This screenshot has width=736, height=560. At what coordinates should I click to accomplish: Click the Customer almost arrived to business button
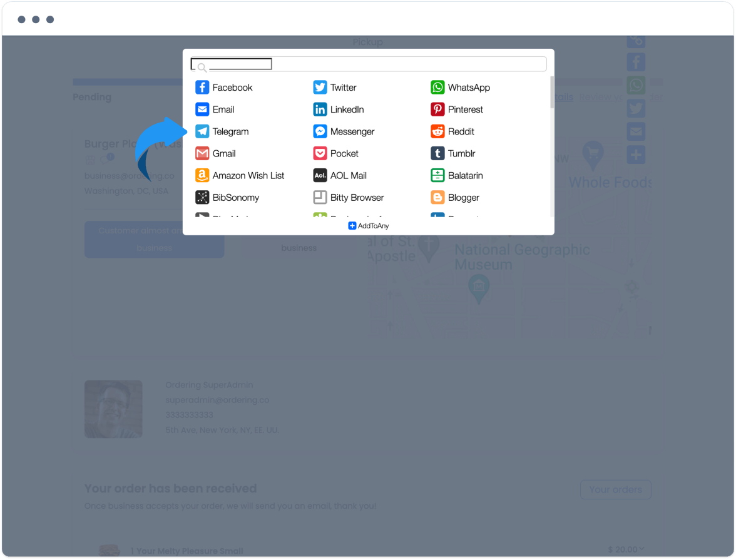[x=154, y=240]
